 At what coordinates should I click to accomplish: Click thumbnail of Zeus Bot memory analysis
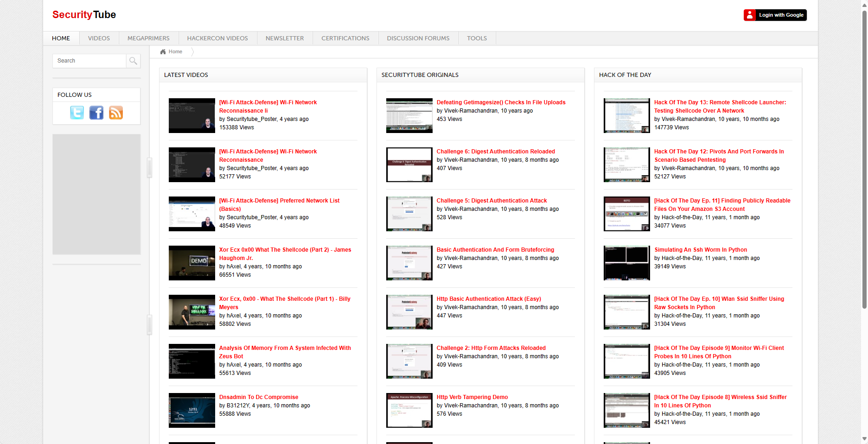[192, 362]
